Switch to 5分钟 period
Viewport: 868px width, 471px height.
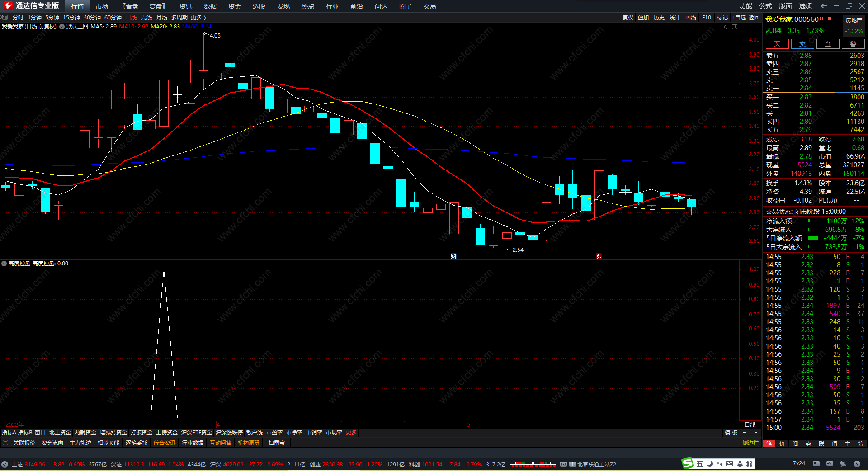52,18
